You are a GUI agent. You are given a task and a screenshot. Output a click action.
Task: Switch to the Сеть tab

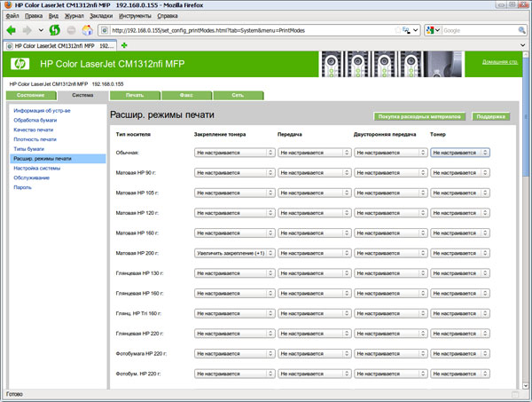239,96
